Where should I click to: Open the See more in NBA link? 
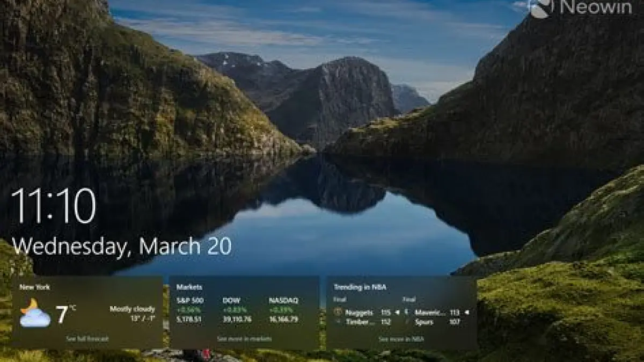coord(401,339)
